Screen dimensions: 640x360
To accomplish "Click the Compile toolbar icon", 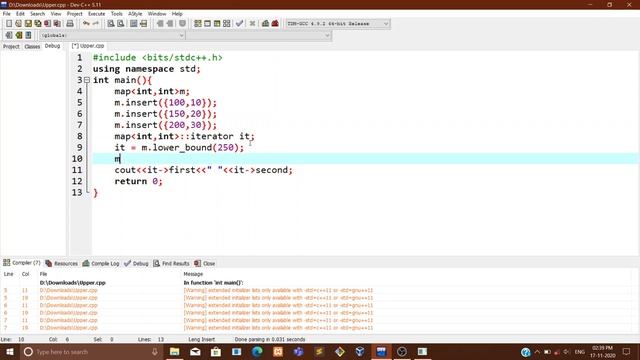I will (x=198, y=24).
